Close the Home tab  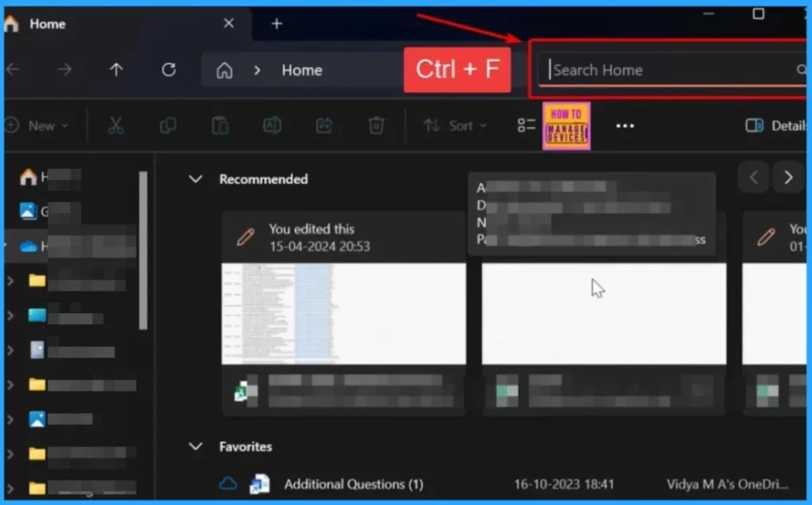pyautogui.click(x=228, y=23)
